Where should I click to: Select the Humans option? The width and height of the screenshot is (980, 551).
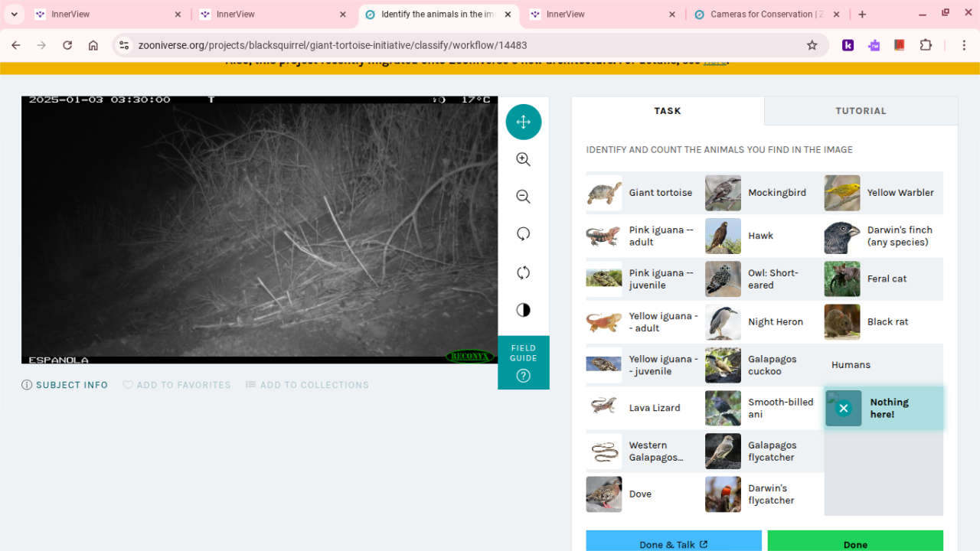point(884,365)
